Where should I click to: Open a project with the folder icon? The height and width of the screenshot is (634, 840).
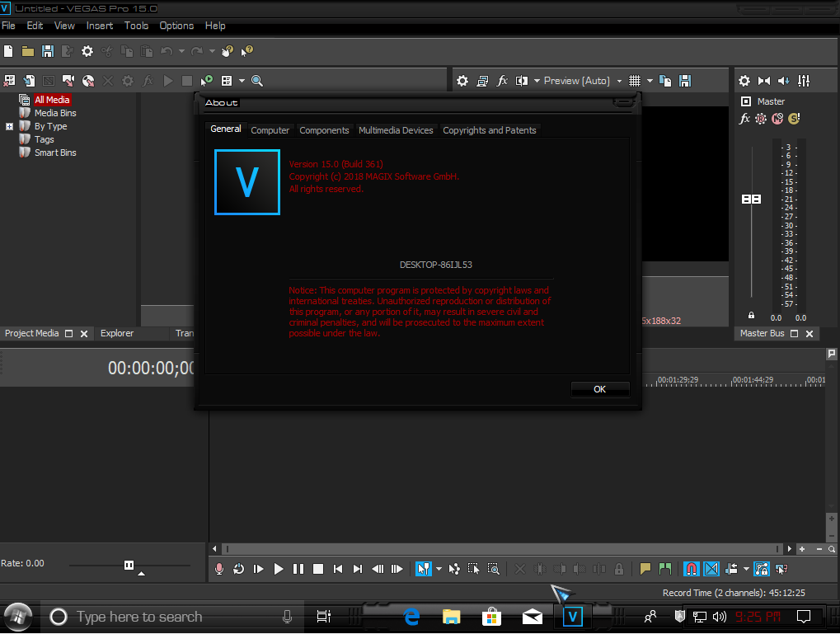(28, 51)
